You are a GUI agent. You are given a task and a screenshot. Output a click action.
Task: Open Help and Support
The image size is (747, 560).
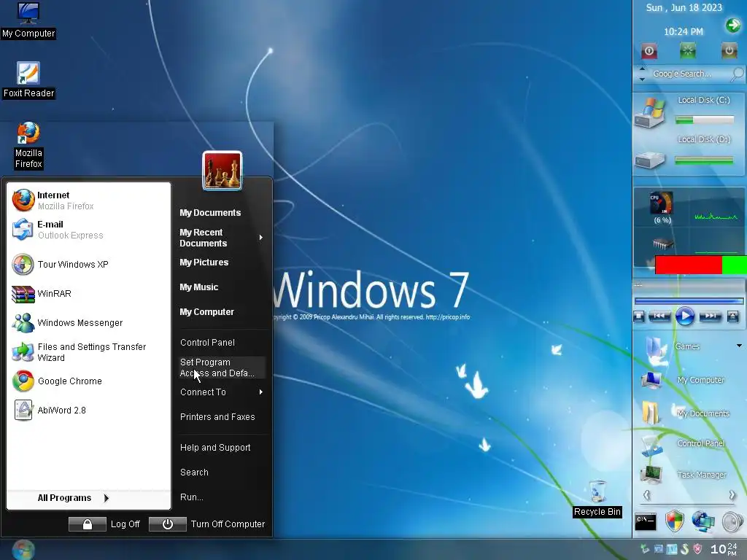215,448
